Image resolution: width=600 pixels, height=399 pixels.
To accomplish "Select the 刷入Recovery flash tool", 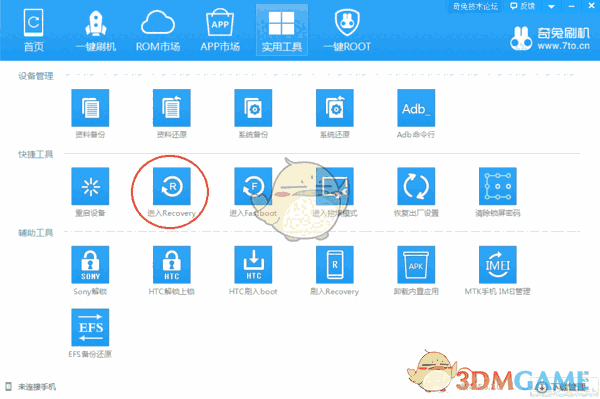I will tap(334, 265).
